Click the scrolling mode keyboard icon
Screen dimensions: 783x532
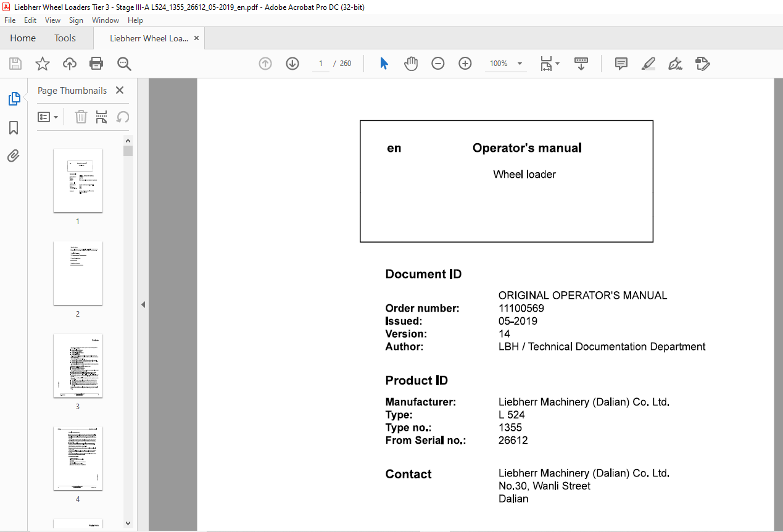point(581,64)
